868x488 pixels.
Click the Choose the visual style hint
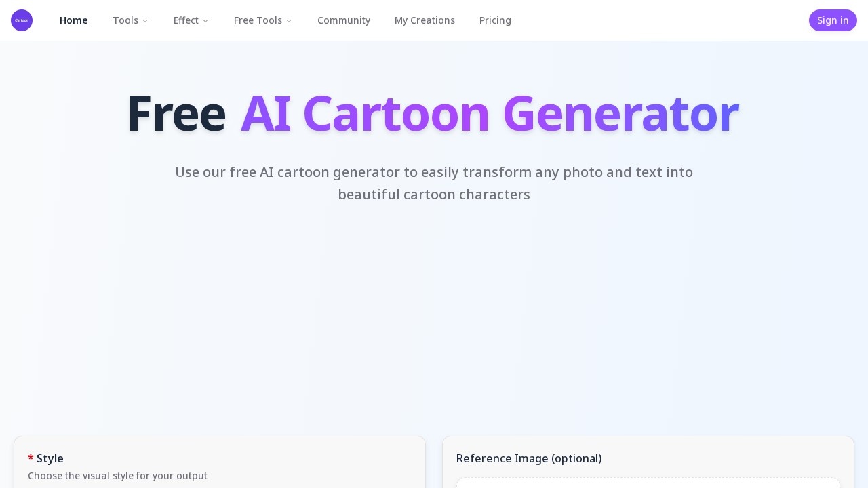coord(117,476)
